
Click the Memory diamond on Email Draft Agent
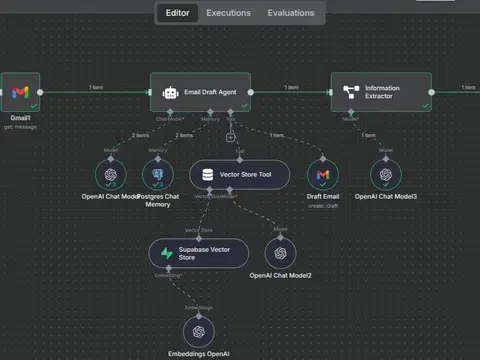coord(210,112)
